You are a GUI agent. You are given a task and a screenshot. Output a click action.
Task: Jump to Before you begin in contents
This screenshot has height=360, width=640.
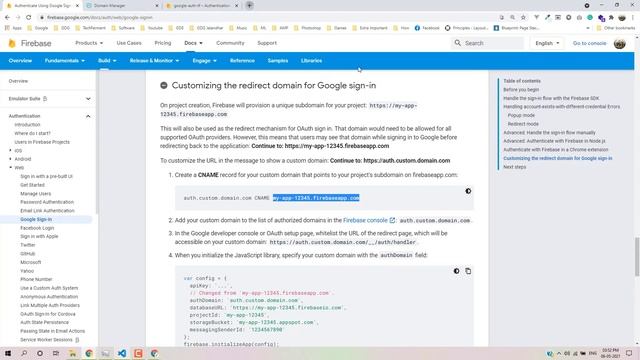[521, 89]
